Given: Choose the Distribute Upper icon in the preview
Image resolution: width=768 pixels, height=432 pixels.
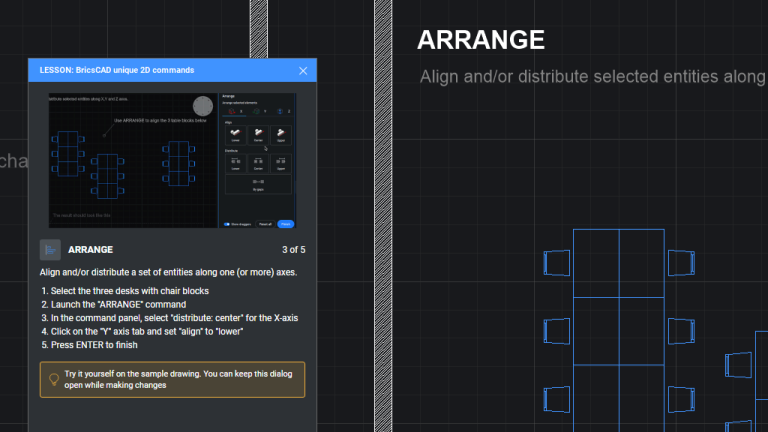Looking at the screenshot, I should tap(281, 164).
